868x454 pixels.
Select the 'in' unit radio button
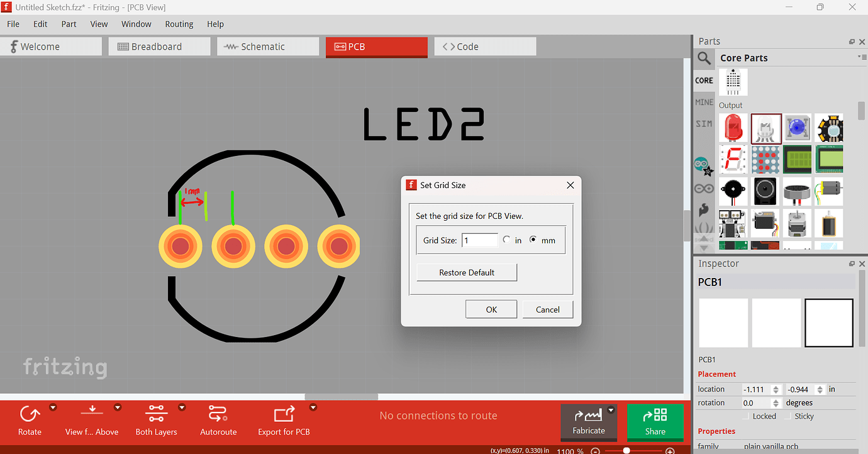(507, 240)
